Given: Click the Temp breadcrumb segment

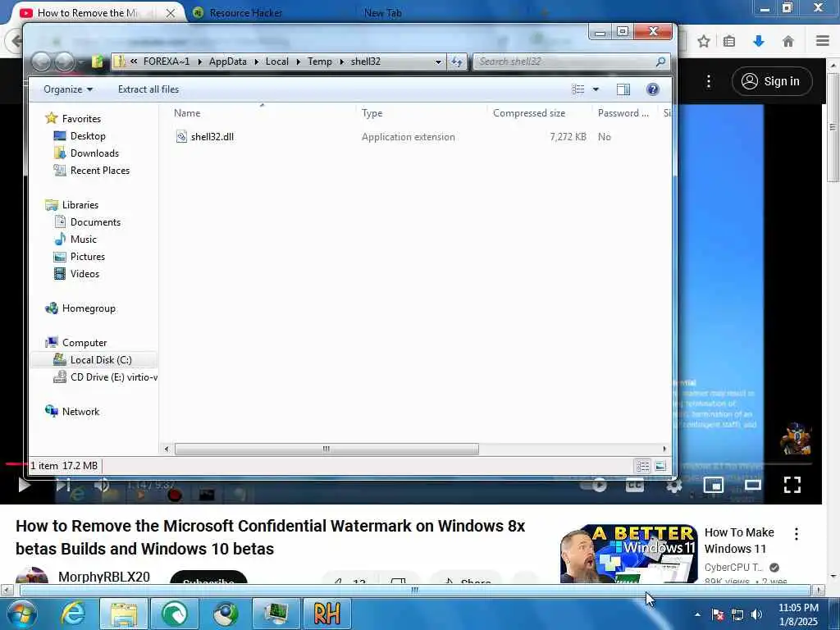Looking at the screenshot, I should (x=320, y=62).
